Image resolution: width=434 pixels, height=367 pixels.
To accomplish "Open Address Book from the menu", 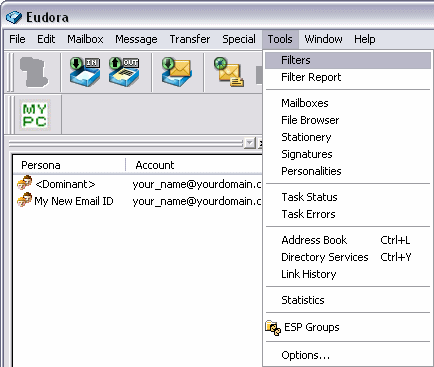I will pyautogui.click(x=348, y=240).
